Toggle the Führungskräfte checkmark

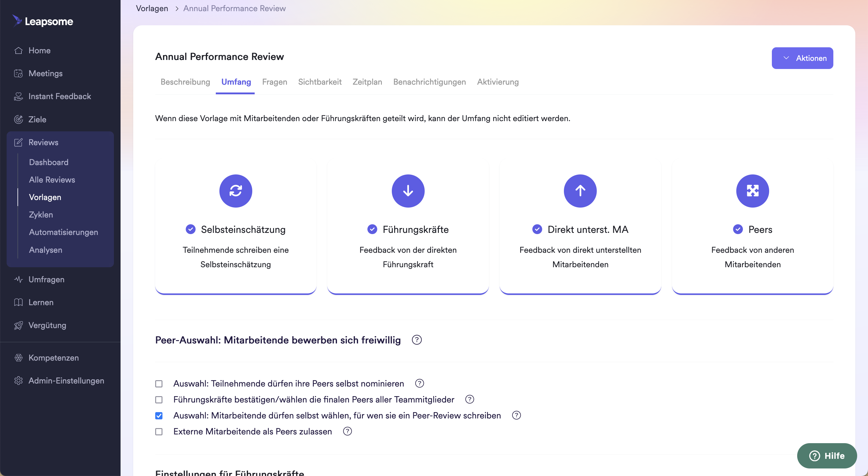pos(372,229)
